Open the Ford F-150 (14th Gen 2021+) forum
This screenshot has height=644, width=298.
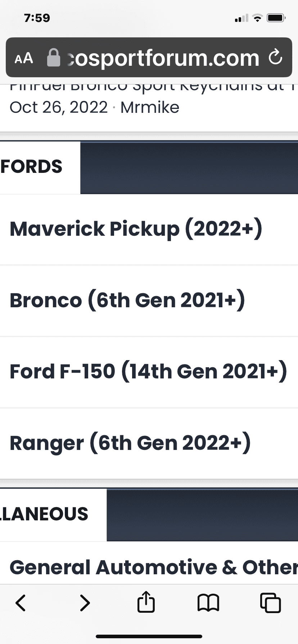pos(148,371)
